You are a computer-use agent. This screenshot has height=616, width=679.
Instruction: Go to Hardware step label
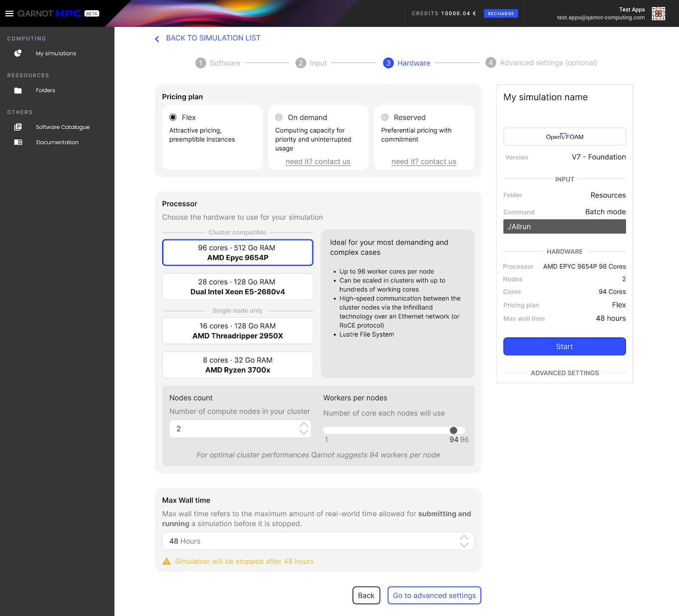click(414, 63)
